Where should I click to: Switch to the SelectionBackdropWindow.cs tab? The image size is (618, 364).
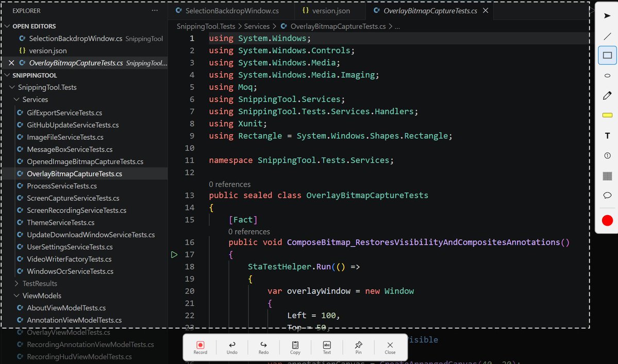click(232, 11)
